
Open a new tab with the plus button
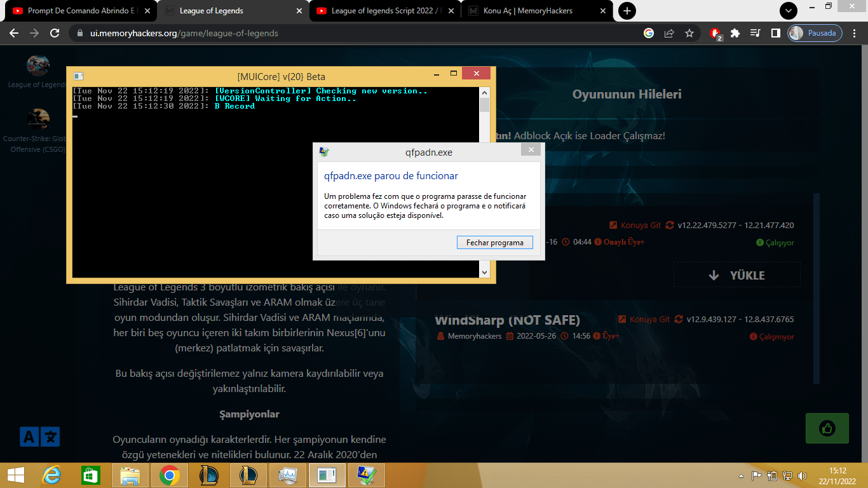(627, 11)
